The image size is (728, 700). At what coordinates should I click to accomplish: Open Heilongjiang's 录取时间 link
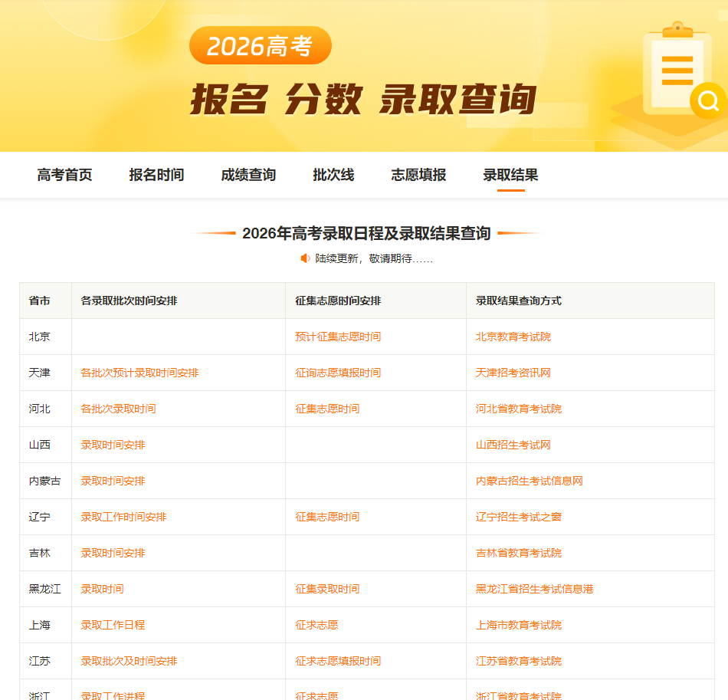click(x=102, y=589)
